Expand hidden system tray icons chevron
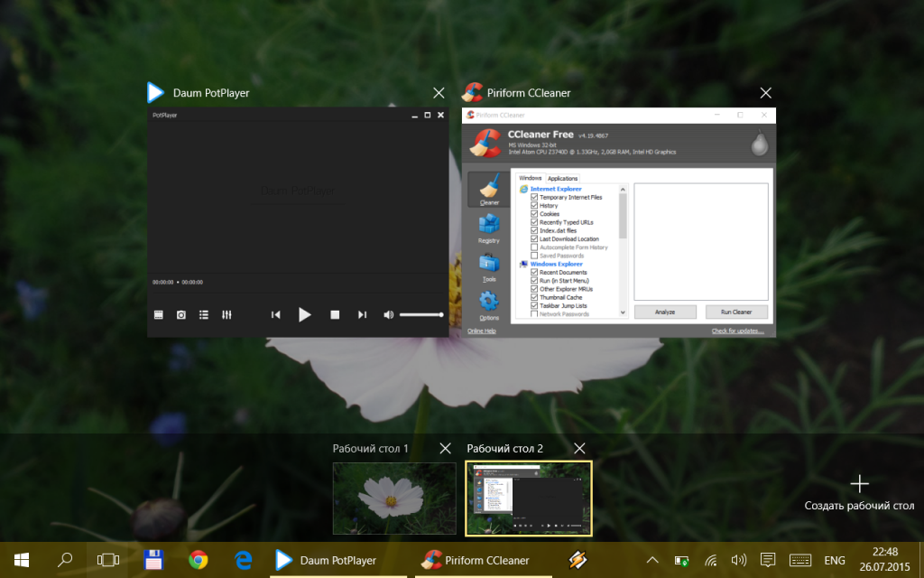The width and height of the screenshot is (924, 578). coord(652,560)
